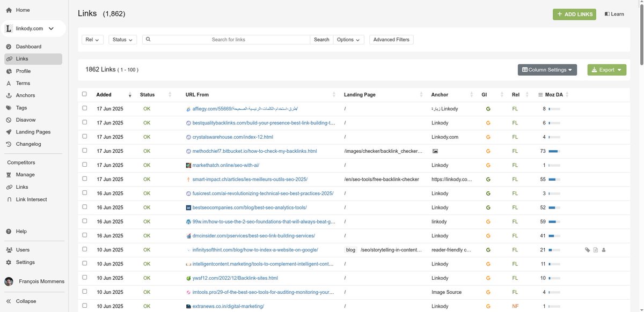Screen dimensions: 644x312
Task: Click the note icon on infinitysofthint row
Action: click(596, 250)
